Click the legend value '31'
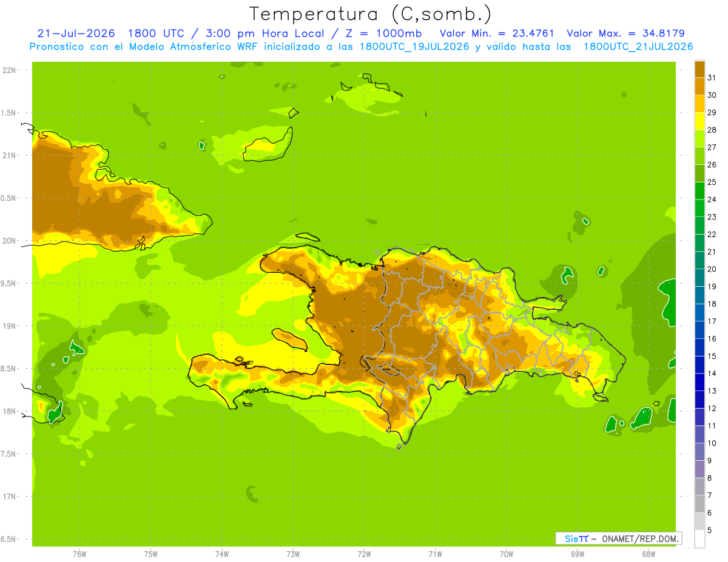This screenshot has width=728, height=562. (712, 78)
